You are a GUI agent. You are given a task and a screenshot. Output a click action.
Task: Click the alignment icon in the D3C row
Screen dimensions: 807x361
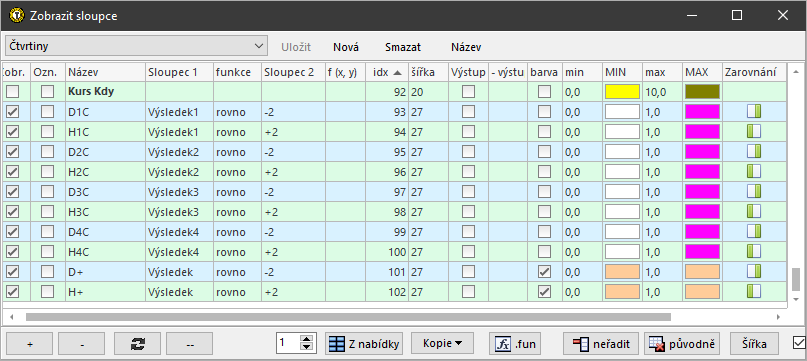753,192
